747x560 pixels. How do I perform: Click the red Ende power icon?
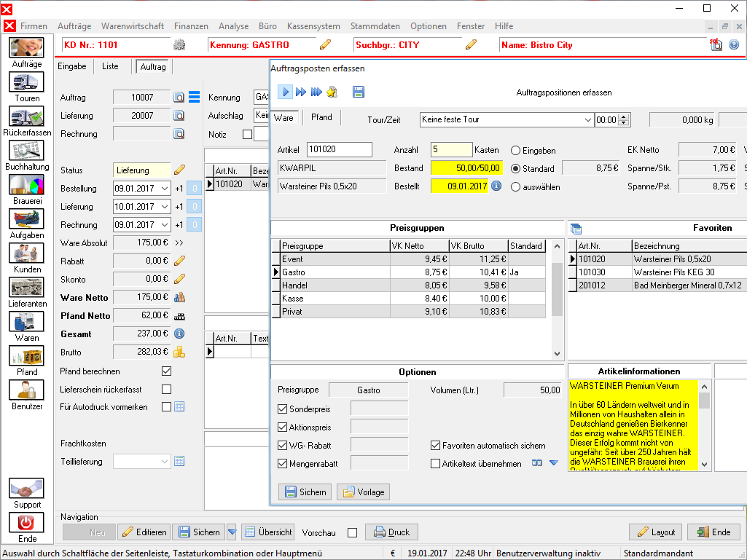27,523
